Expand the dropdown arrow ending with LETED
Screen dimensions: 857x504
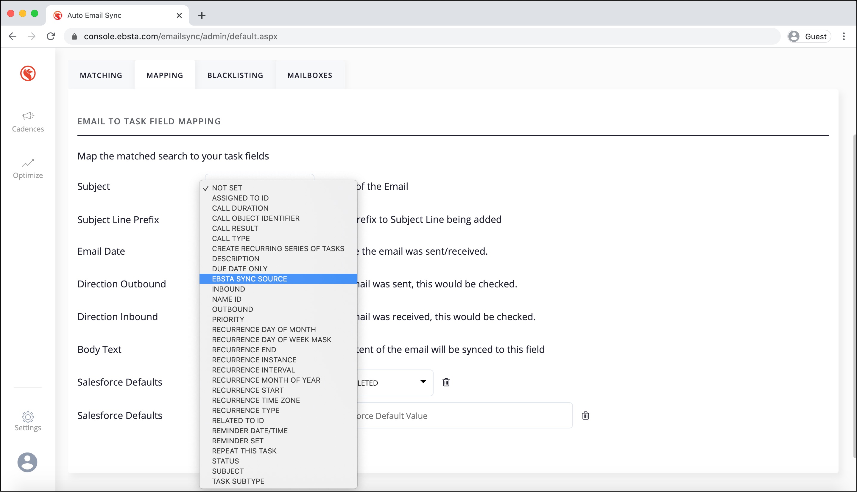(x=423, y=382)
